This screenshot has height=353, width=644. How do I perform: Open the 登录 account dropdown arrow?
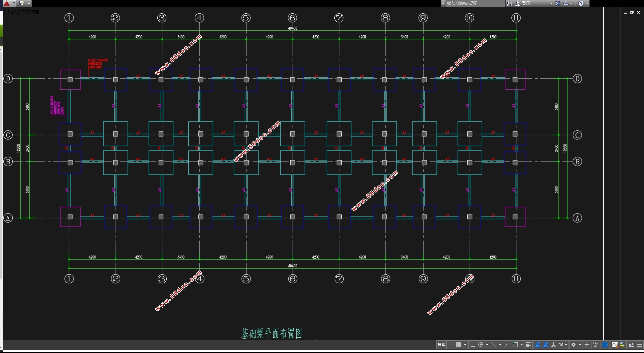(551, 3)
